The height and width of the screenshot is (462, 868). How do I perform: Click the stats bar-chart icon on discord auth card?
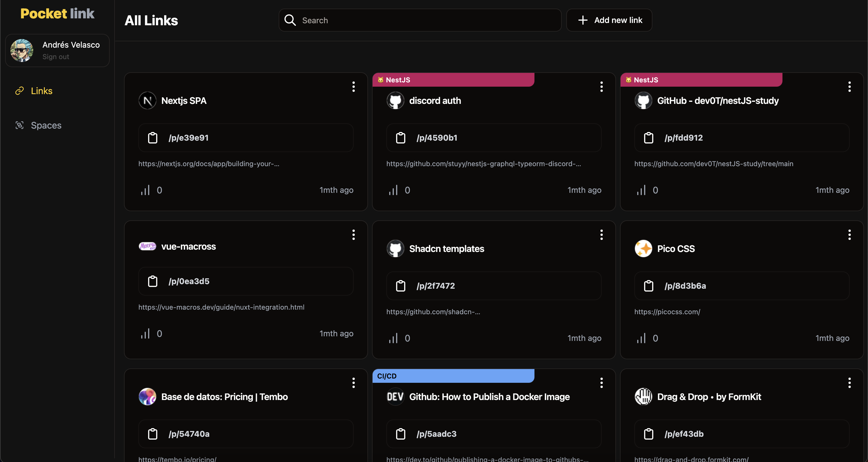pyautogui.click(x=393, y=190)
